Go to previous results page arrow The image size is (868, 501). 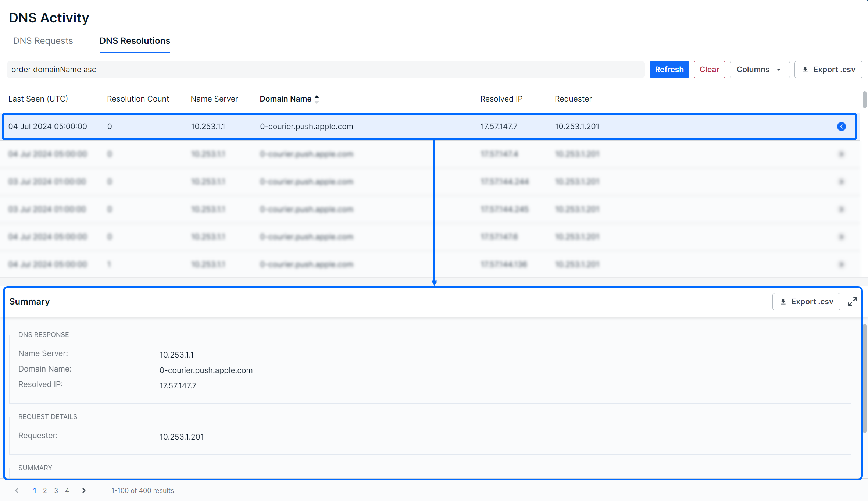[x=17, y=490]
